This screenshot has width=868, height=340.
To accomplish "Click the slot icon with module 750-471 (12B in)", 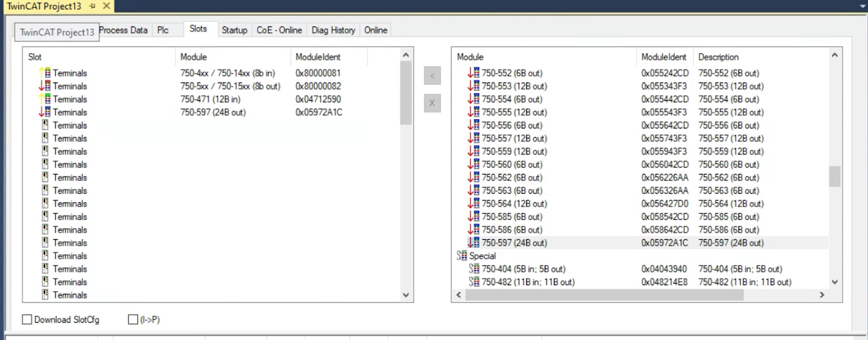I will (45, 99).
